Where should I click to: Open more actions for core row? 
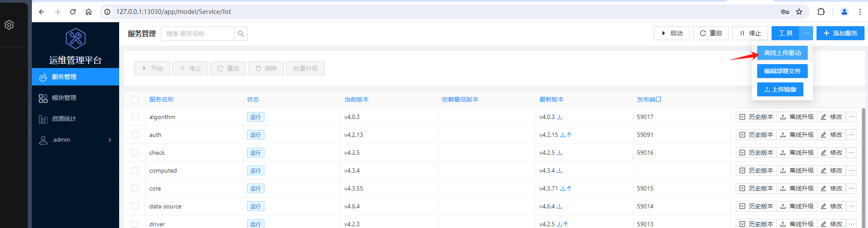[851, 188]
